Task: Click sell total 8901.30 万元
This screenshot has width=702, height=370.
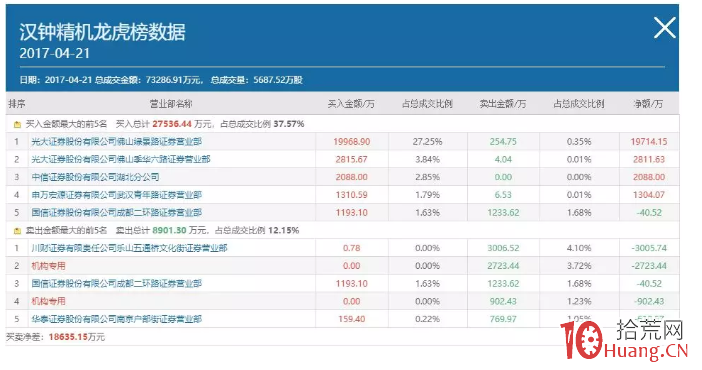Action: pyautogui.click(x=180, y=231)
